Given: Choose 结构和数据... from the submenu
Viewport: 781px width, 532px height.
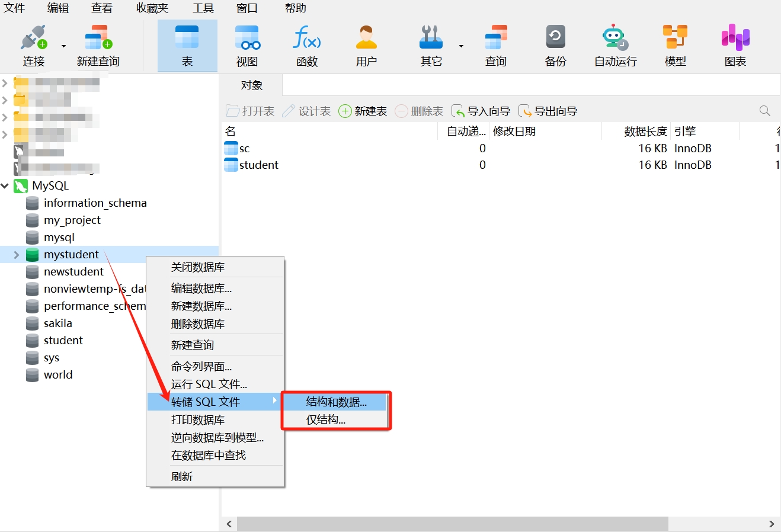Looking at the screenshot, I should tap(336, 402).
